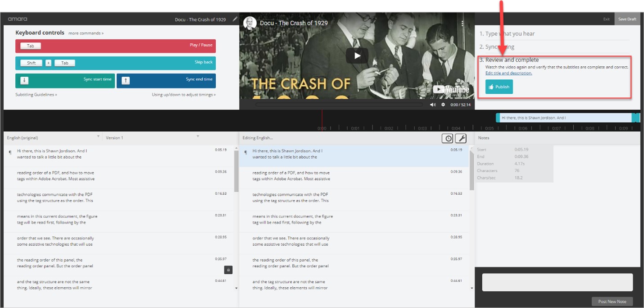
Task: Click the clock timing icon in editing panel
Action: click(x=447, y=138)
